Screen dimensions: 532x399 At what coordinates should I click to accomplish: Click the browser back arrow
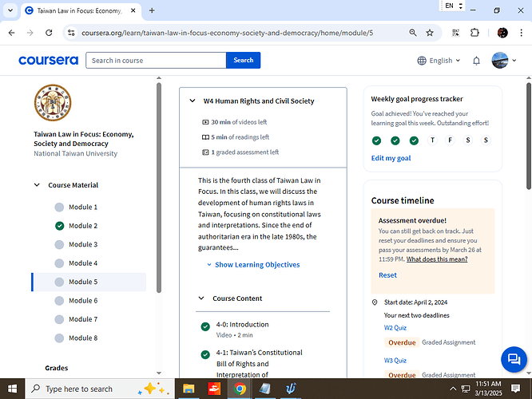coord(11,33)
